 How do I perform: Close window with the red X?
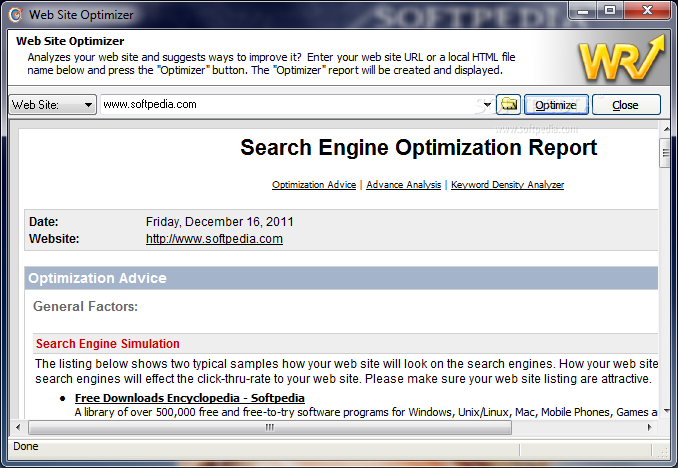(x=647, y=10)
